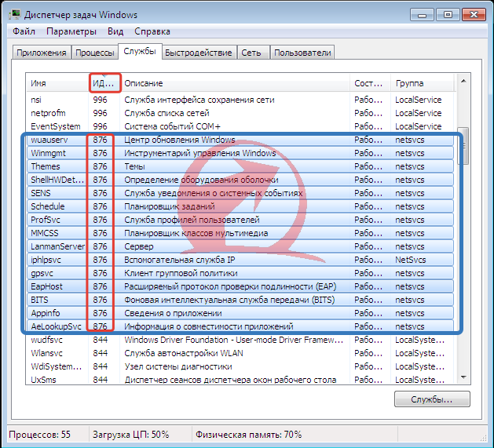Select the EapHost service row
Image resolution: width=494 pixels, height=448 pixels.
[x=240, y=286]
